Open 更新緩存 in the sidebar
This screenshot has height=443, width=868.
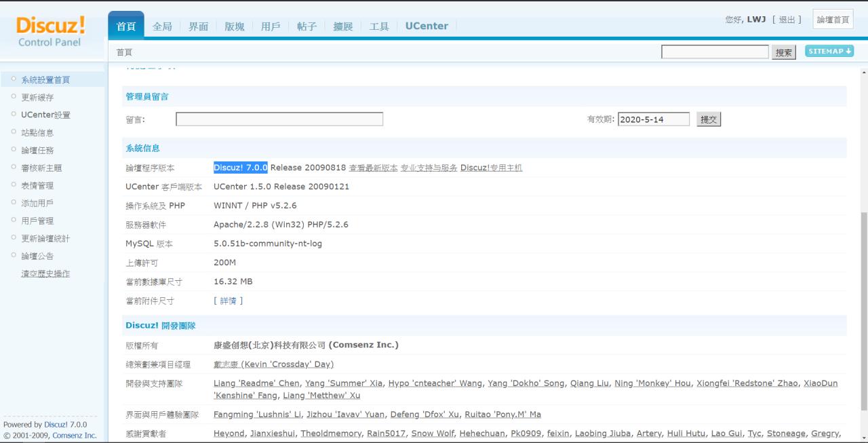point(37,98)
